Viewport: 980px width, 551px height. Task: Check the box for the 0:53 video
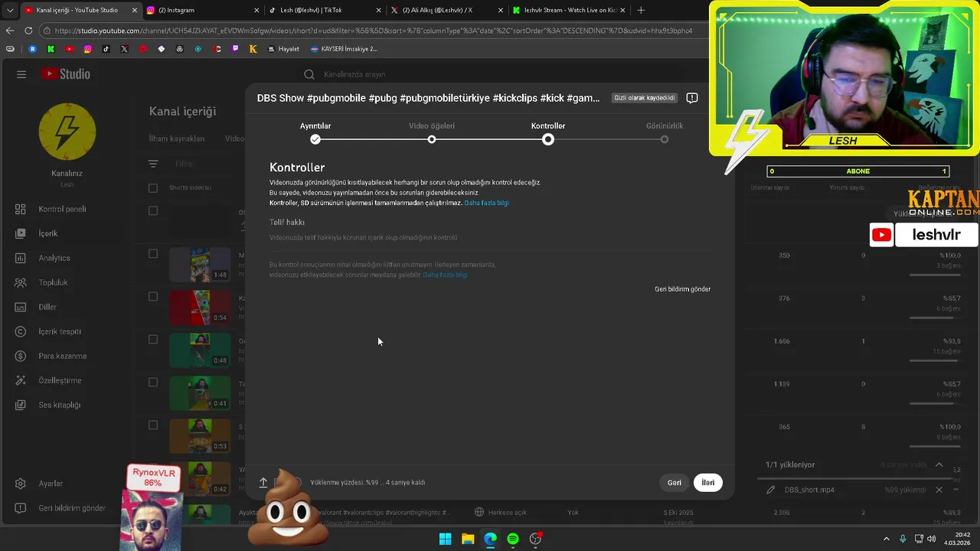click(x=153, y=425)
